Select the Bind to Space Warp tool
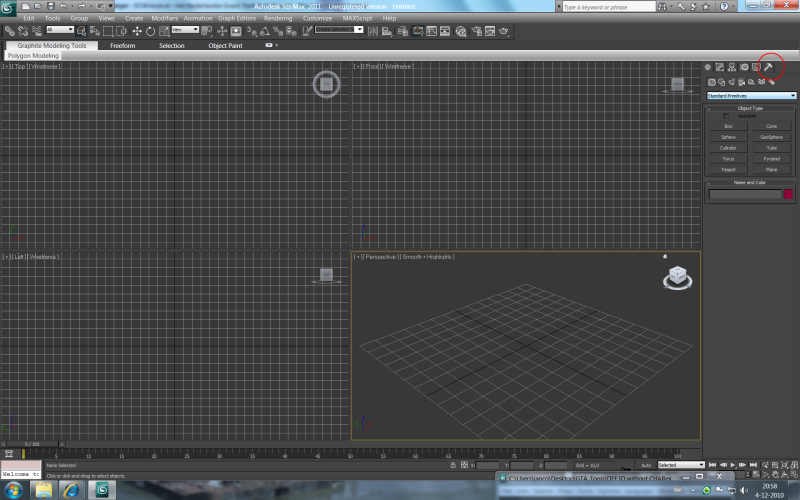The height and width of the screenshot is (500, 800). pos(37,31)
